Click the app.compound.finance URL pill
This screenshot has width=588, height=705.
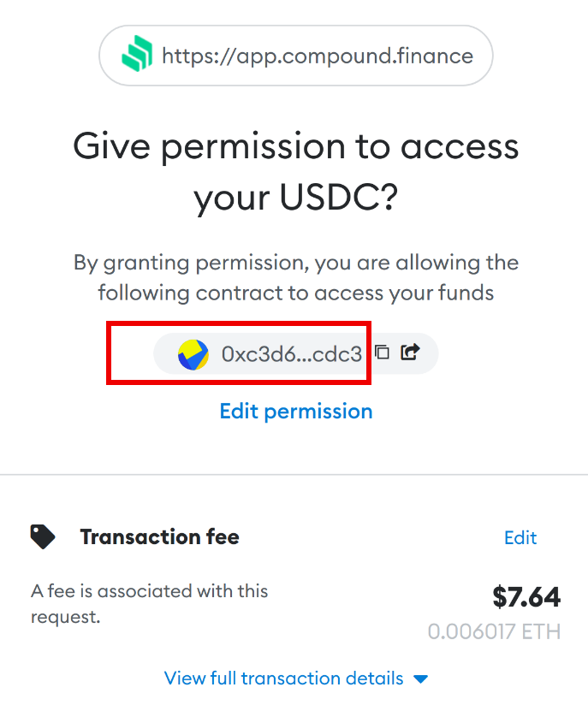click(295, 56)
